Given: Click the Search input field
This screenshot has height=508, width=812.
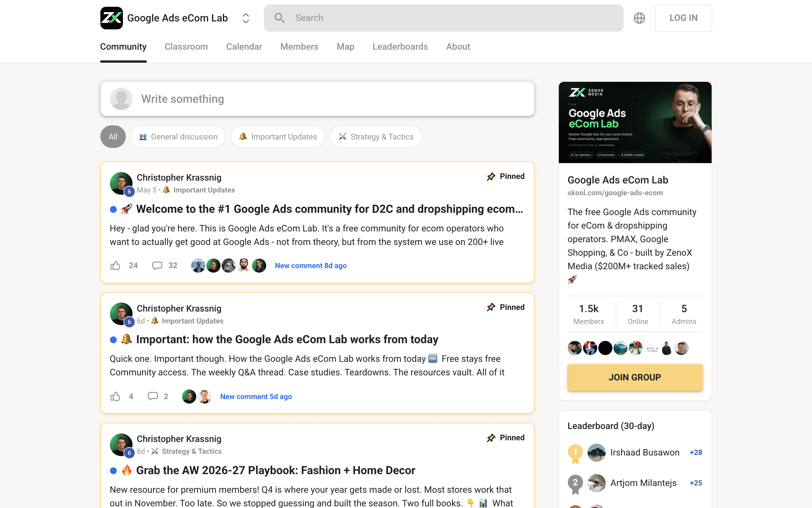Looking at the screenshot, I should [443, 18].
